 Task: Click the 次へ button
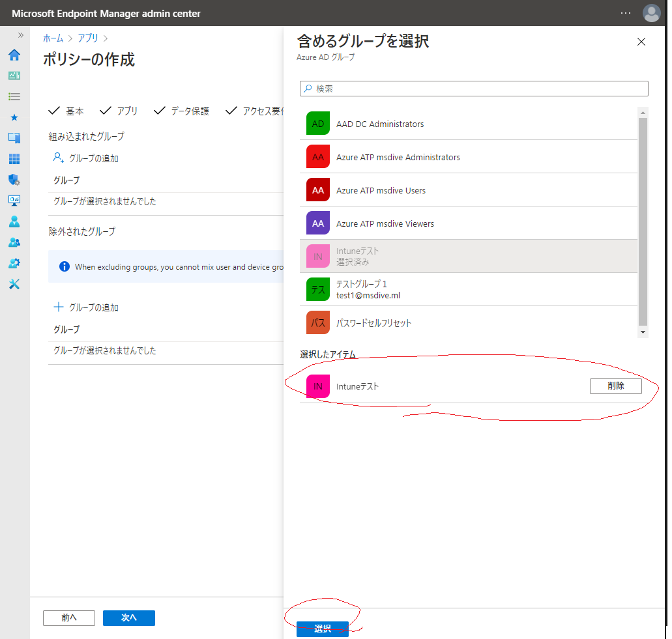click(128, 618)
